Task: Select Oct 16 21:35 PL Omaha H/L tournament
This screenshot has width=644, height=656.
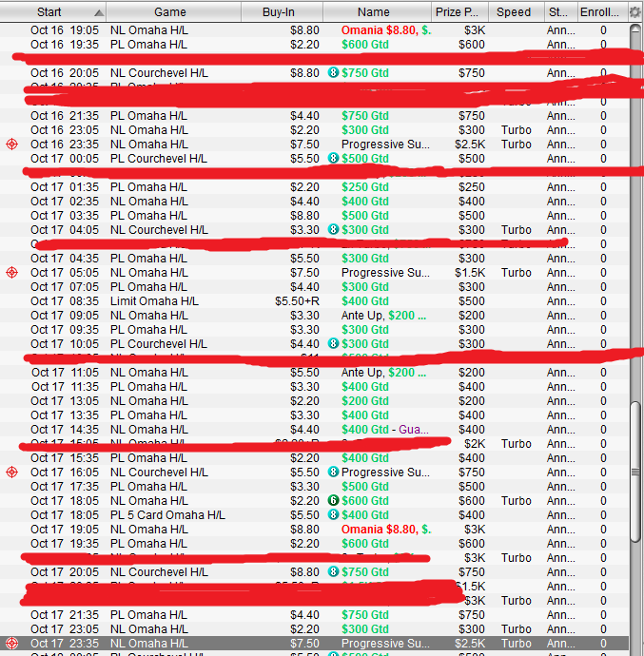Action: [314, 116]
